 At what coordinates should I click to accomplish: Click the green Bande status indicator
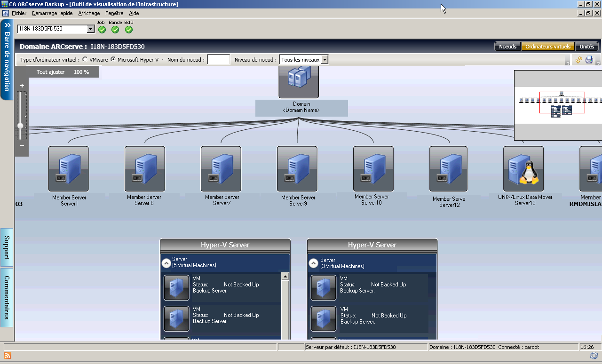(x=115, y=29)
